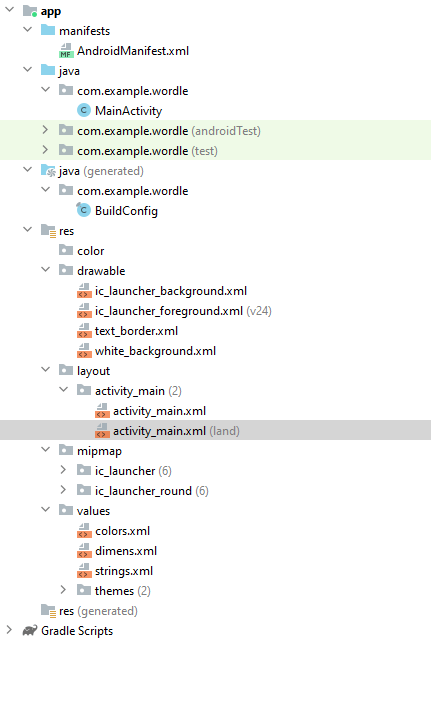This screenshot has width=431, height=716.
Task: Collapse the manifests folder chevron
Action: pyautogui.click(x=27, y=30)
